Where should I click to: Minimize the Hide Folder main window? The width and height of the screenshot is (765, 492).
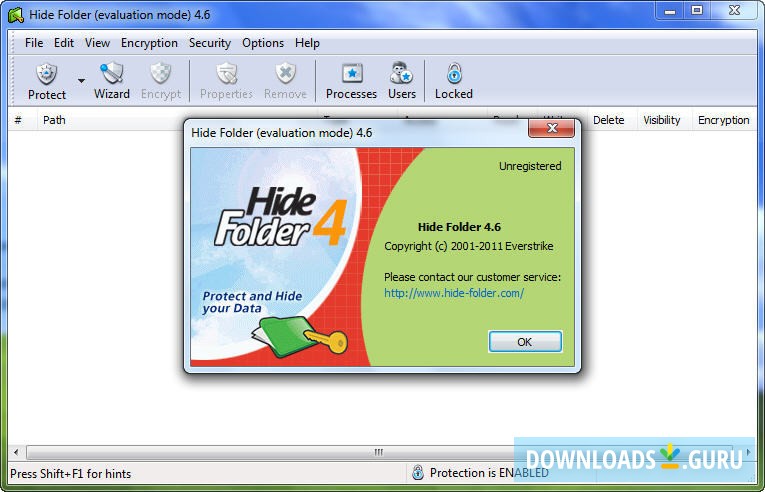click(670, 11)
